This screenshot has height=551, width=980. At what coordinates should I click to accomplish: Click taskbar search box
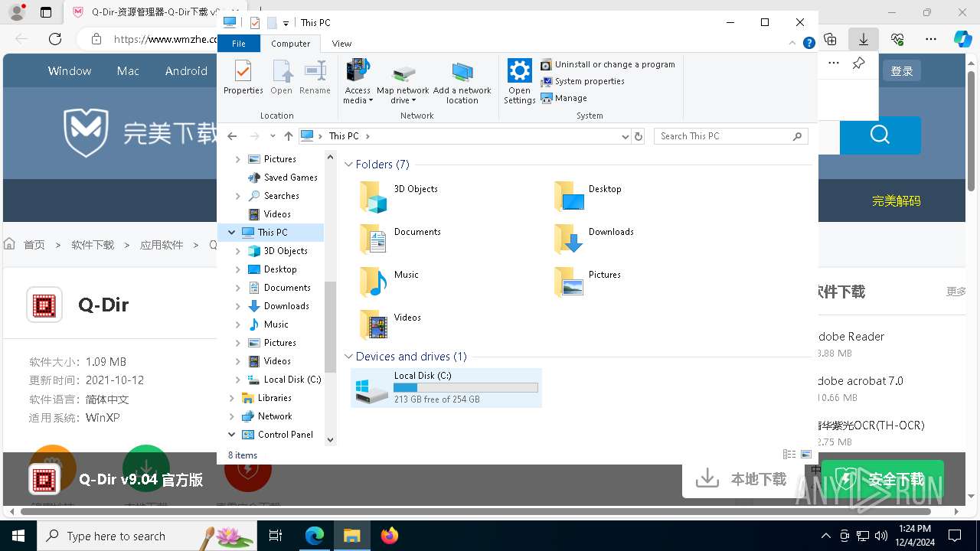[146, 536]
